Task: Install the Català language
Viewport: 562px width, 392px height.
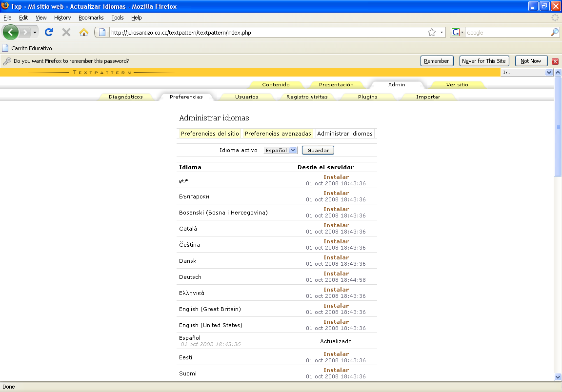Action: [x=336, y=225]
